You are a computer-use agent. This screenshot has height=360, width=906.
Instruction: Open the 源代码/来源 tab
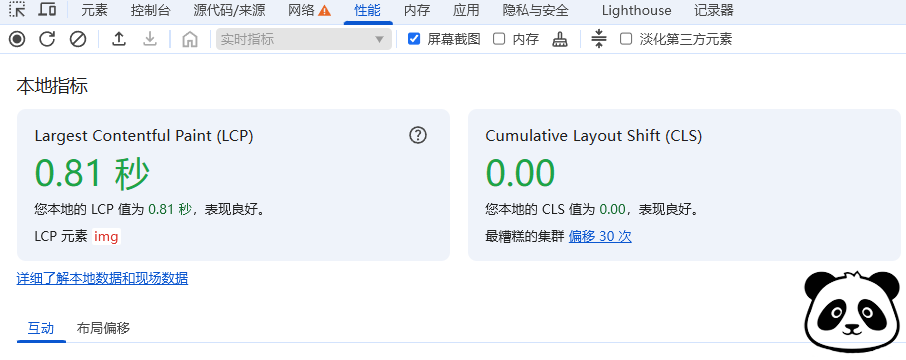229,10
